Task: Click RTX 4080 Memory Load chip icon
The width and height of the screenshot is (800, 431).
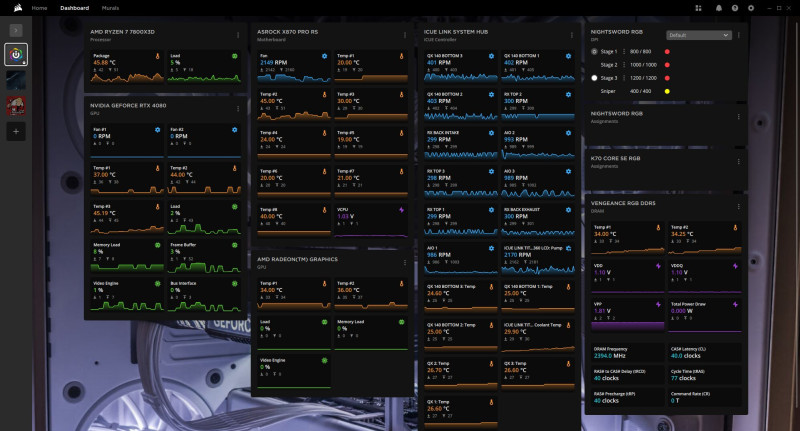Action: pos(157,245)
